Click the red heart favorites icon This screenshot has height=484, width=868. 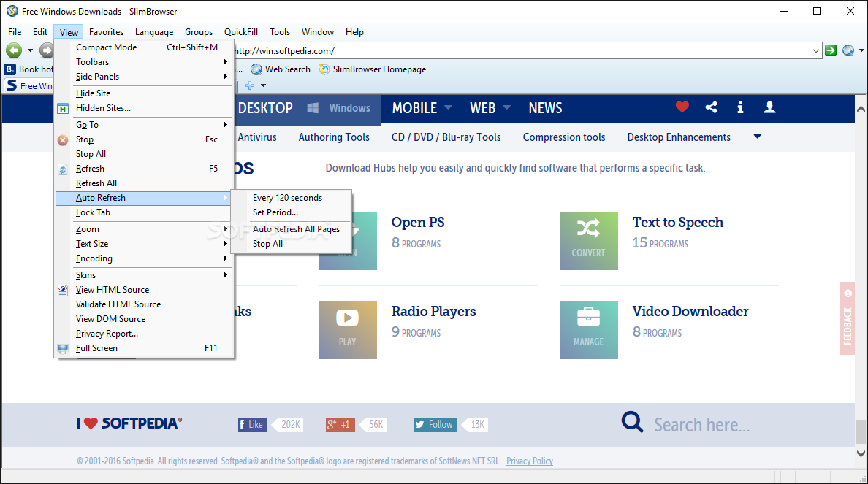(x=682, y=107)
